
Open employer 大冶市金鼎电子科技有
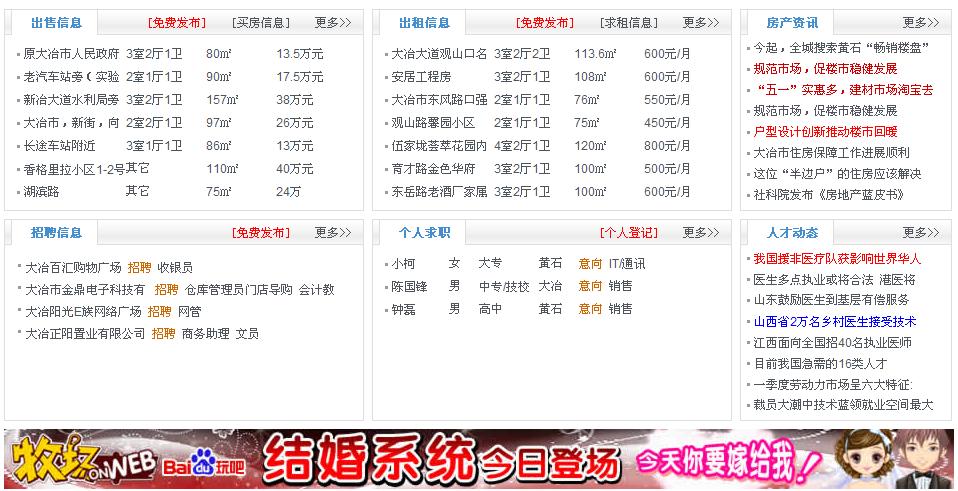click(x=85, y=289)
